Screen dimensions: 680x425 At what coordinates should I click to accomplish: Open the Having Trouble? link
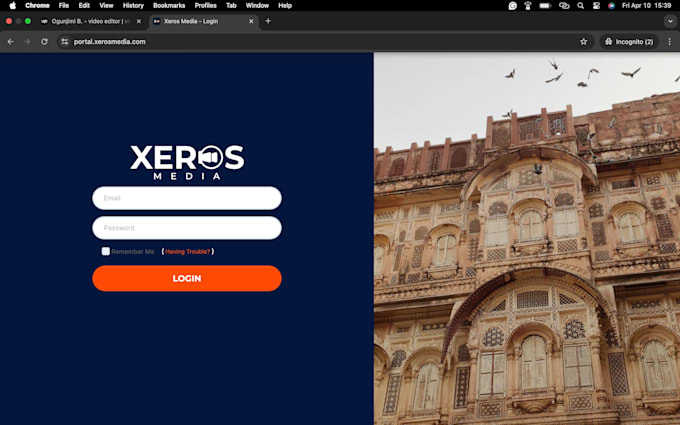point(188,252)
